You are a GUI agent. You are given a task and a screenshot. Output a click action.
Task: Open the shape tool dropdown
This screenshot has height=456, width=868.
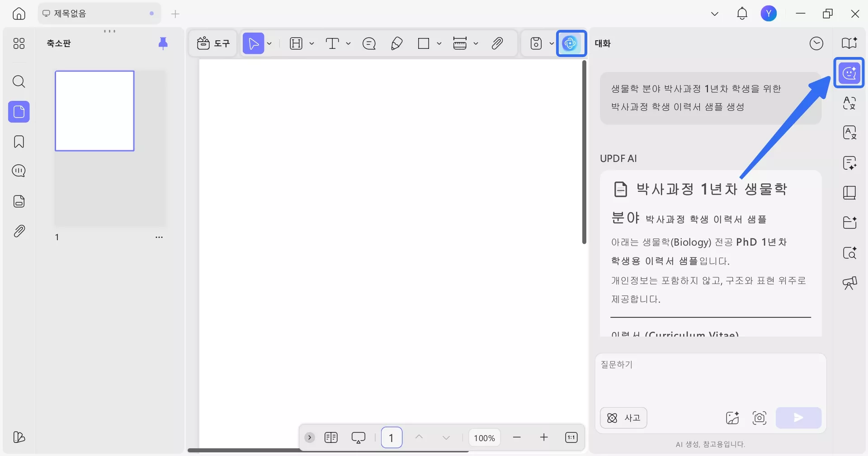(440, 43)
